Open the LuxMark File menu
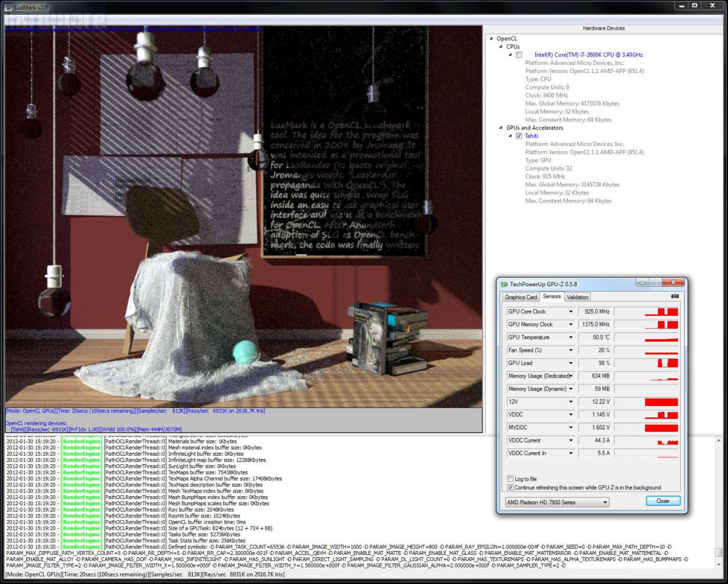Image resolution: width=728 pixels, height=584 pixels. tap(13, 19)
